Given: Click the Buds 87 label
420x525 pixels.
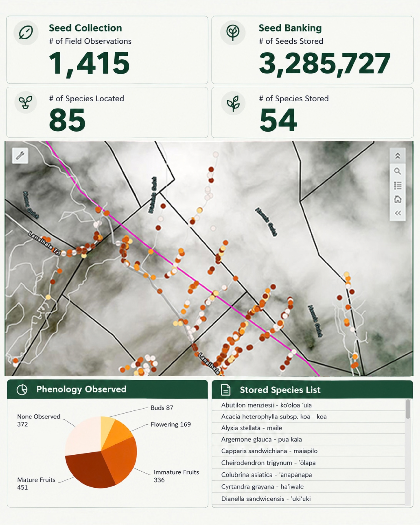Looking at the screenshot, I should pyautogui.click(x=162, y=408).
